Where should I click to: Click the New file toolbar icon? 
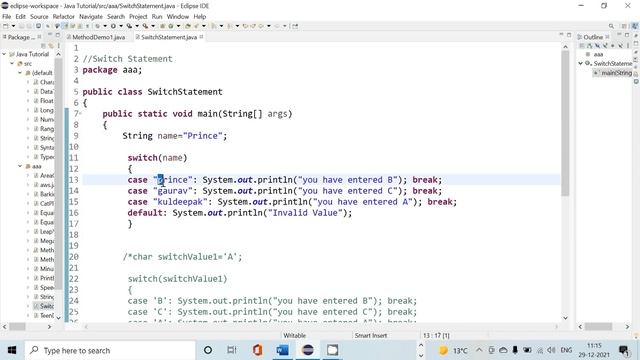click(6, 26)
